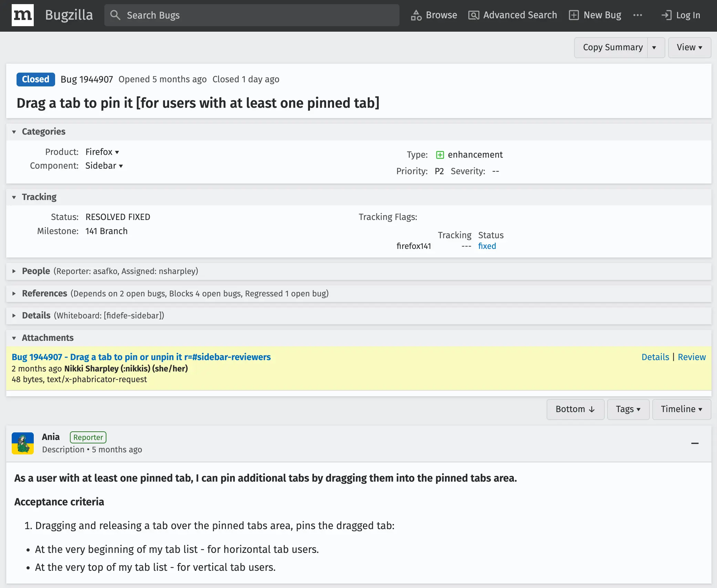Click attachment Details link
717x588 pixels.
(655, 357)
